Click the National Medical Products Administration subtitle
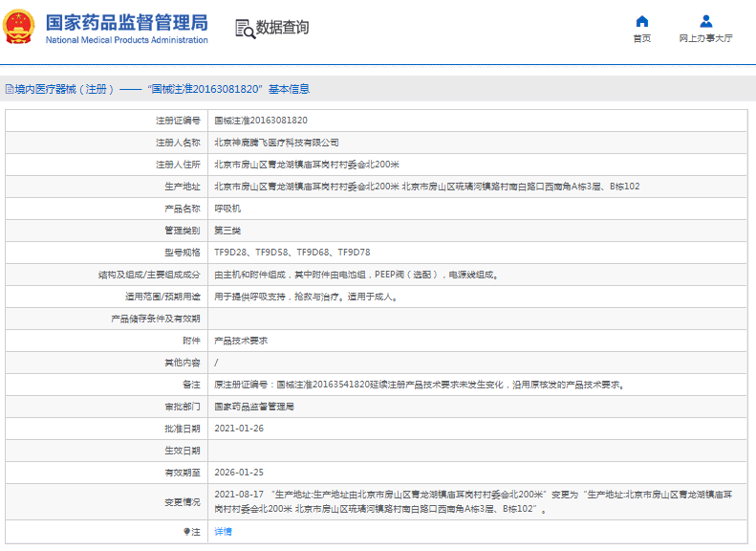Screen dimensions: 756x551 126,40
